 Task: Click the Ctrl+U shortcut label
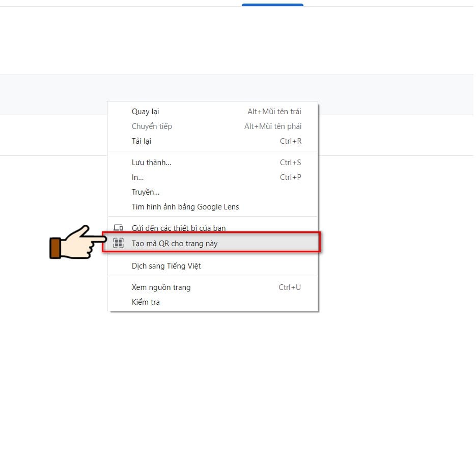(x=290, y=287)
